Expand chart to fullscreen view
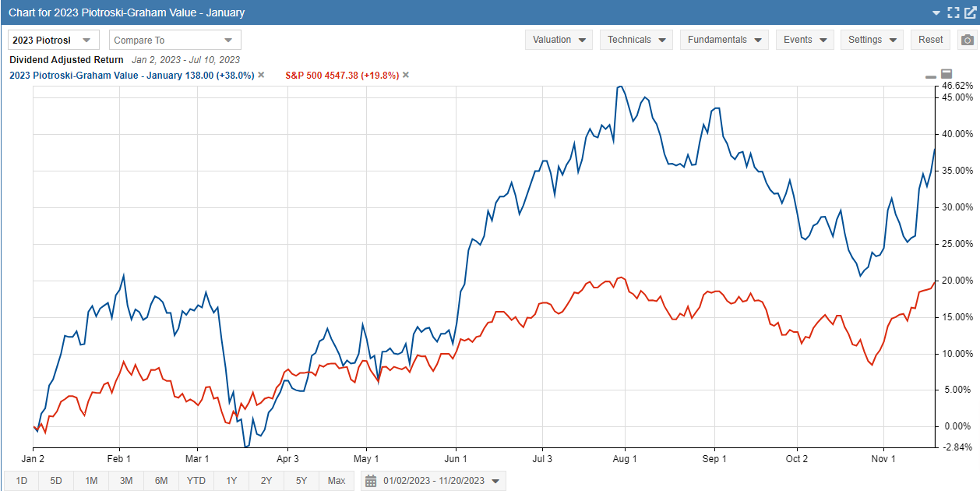Viewport: 980px width, 491px height. 954,12
